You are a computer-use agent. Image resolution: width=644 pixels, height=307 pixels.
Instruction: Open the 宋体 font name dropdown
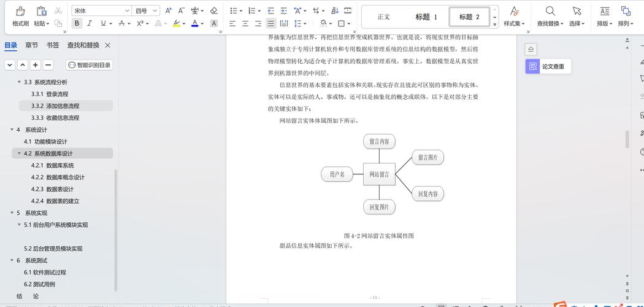tap(101, 10)
